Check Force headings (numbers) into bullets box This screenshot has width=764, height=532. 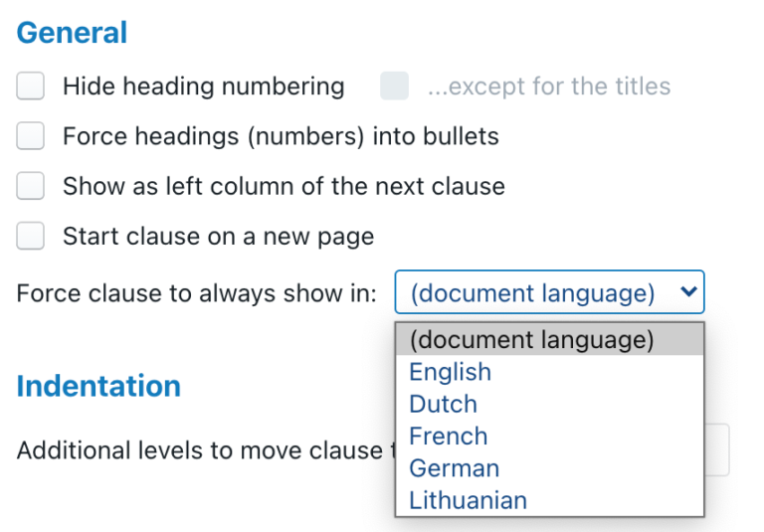[x=31, y=136]
